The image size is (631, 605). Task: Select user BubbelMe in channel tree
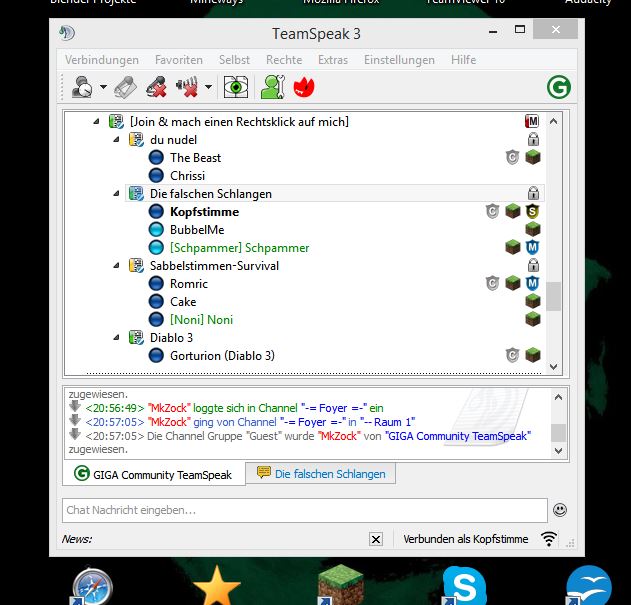pos(197,230)
